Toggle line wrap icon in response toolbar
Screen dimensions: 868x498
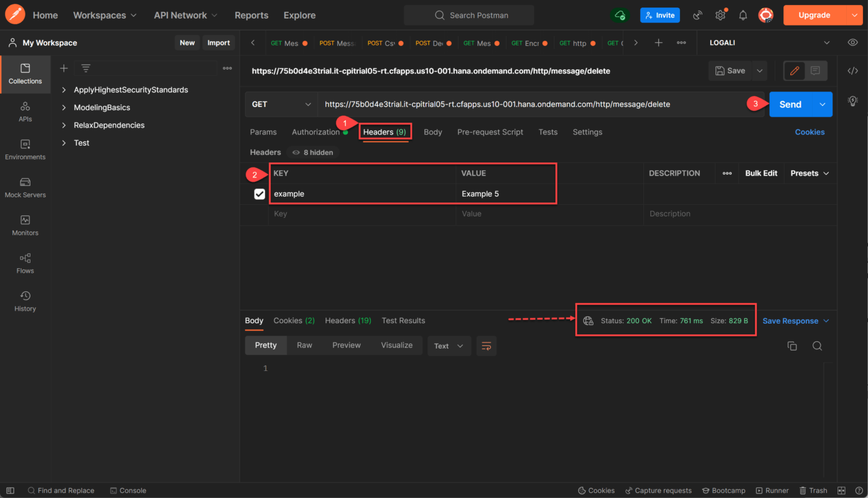click(487, 346)
